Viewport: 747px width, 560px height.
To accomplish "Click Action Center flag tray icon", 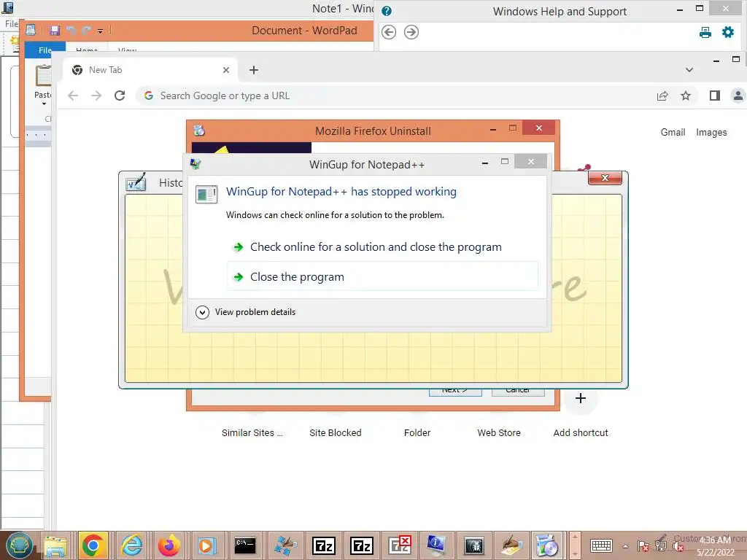I will [x=643, y=546].
